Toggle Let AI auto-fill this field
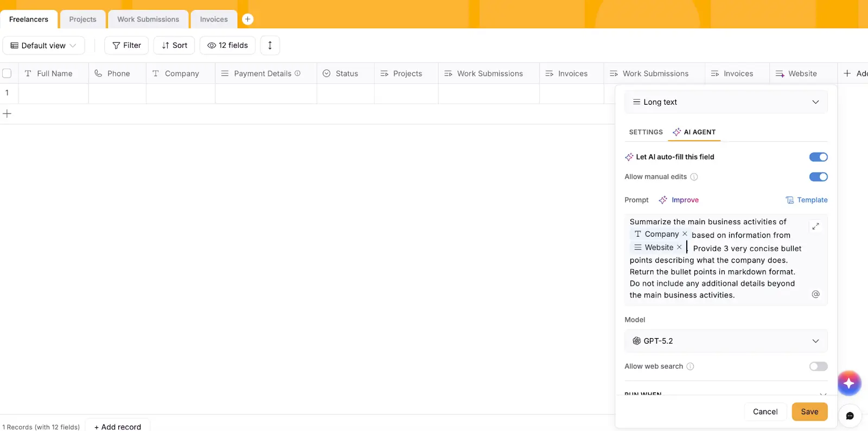This screenshot has width=868, height=431. click(818, 157)
